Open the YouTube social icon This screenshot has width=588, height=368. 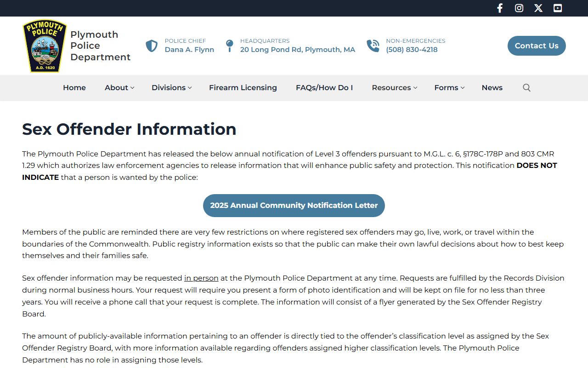[558, 8]
